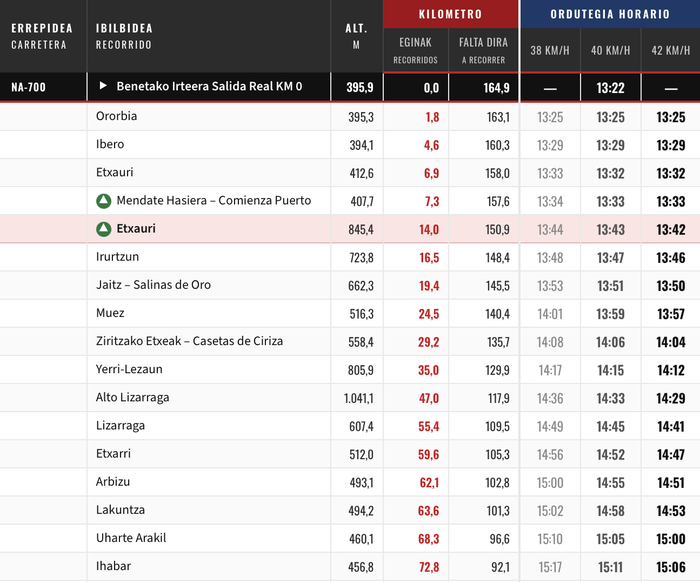Image resolution: width=700 pixels, height=582 pixels.
Task: Select the 40 KM/H speed column
Action: (610, 51)
